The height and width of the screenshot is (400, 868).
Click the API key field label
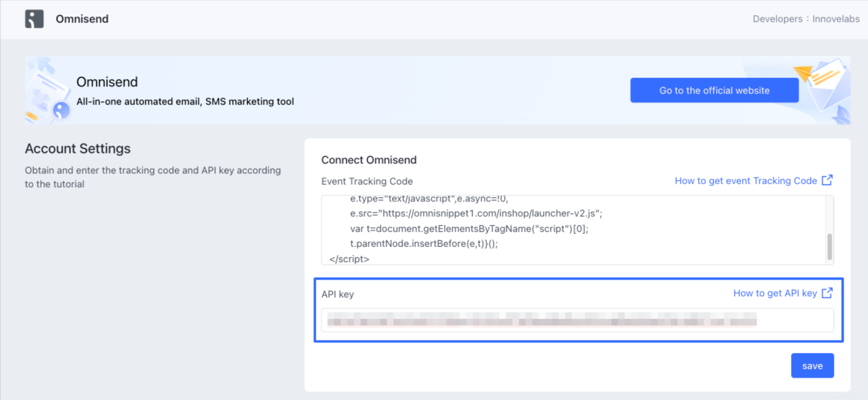[337, 294]
